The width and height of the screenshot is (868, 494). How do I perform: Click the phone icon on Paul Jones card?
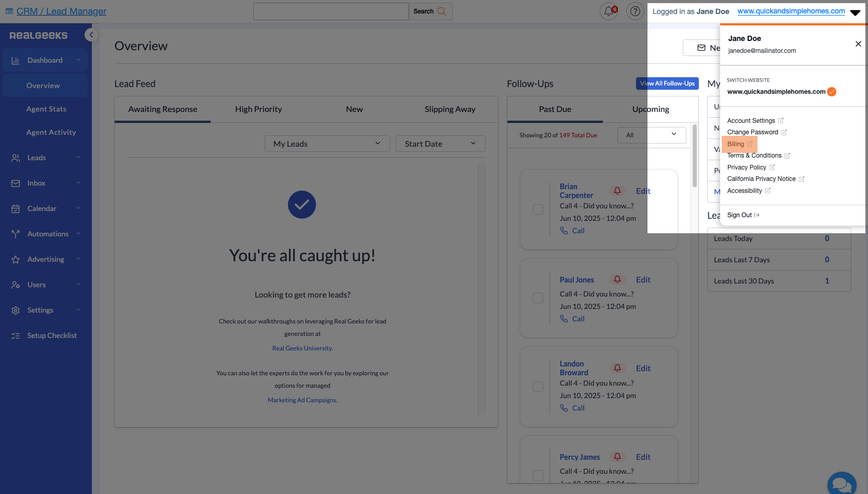(564, 319)
